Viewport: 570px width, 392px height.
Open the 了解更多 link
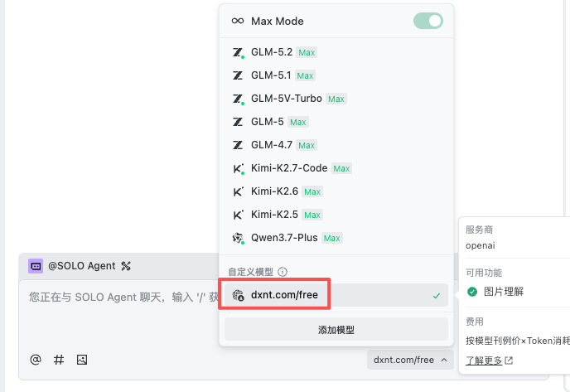pyautogui.click(x=484, y=361)
